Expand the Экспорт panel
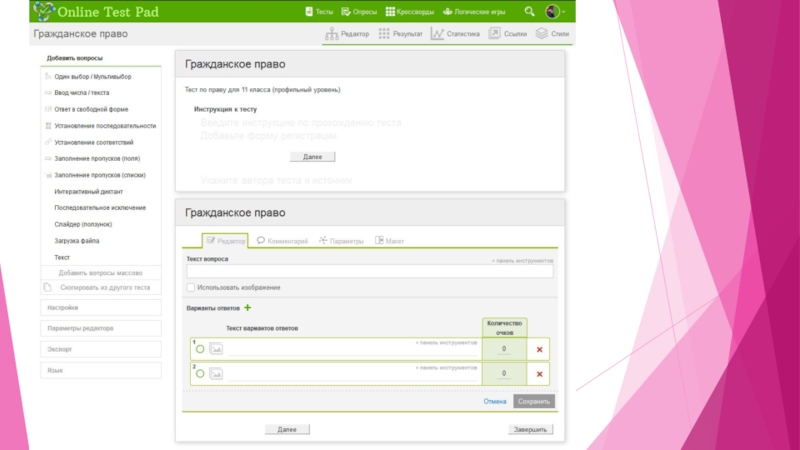The height and width of the screenshot is (450, 800). coord(101,349)
